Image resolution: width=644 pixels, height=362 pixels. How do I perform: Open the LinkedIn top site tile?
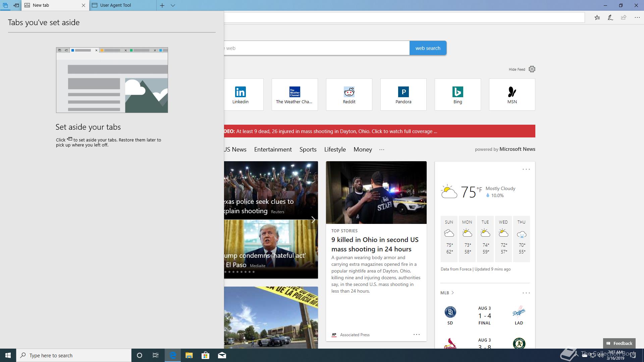pos(244,95)
